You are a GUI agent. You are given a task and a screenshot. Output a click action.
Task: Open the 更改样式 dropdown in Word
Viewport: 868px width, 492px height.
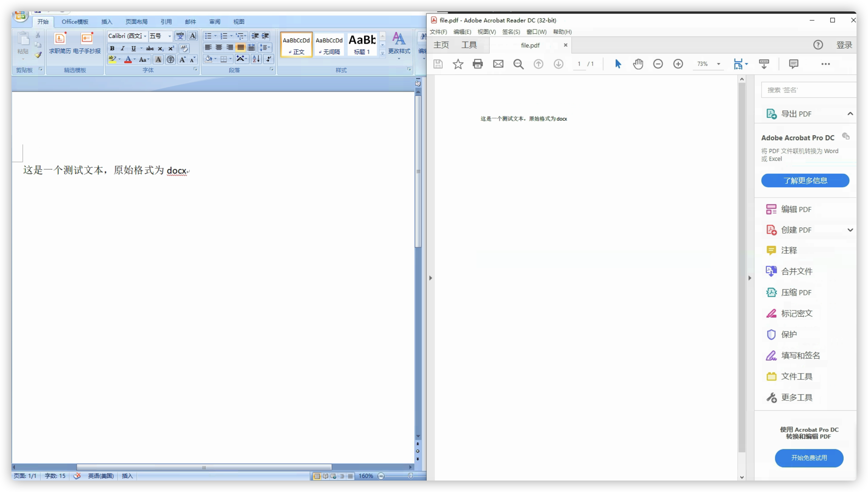(x=399, y=47)
